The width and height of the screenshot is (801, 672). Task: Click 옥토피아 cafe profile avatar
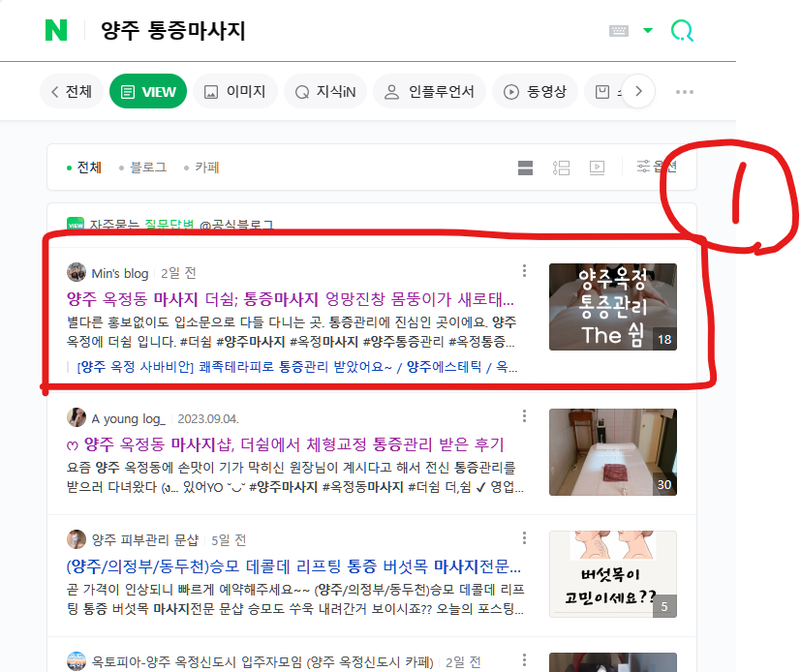[x=77, y=660]
